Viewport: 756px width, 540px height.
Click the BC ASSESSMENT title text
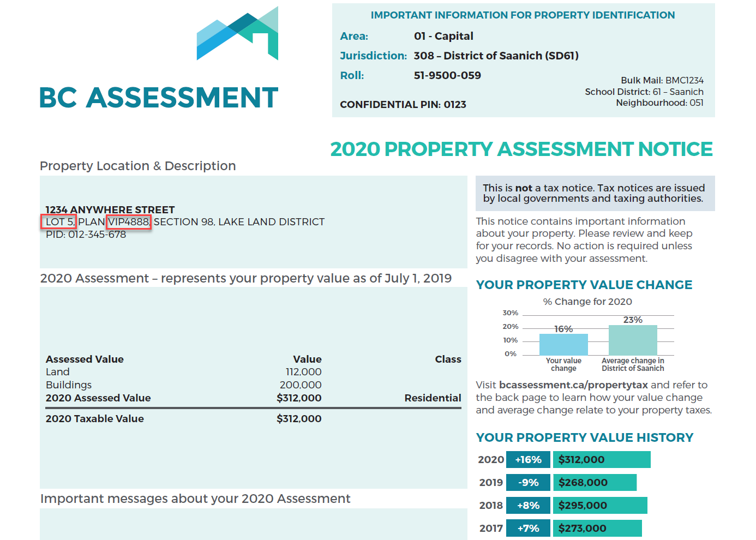159,98
